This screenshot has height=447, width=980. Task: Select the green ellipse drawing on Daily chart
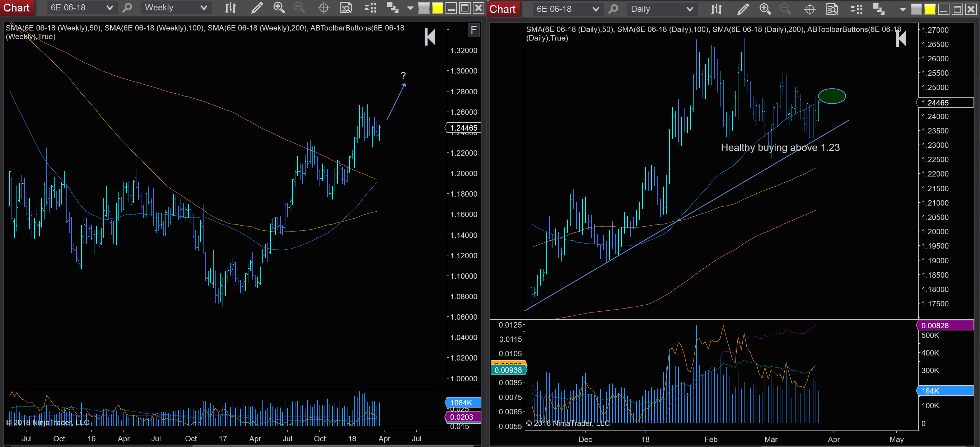[x=832, y=96]
